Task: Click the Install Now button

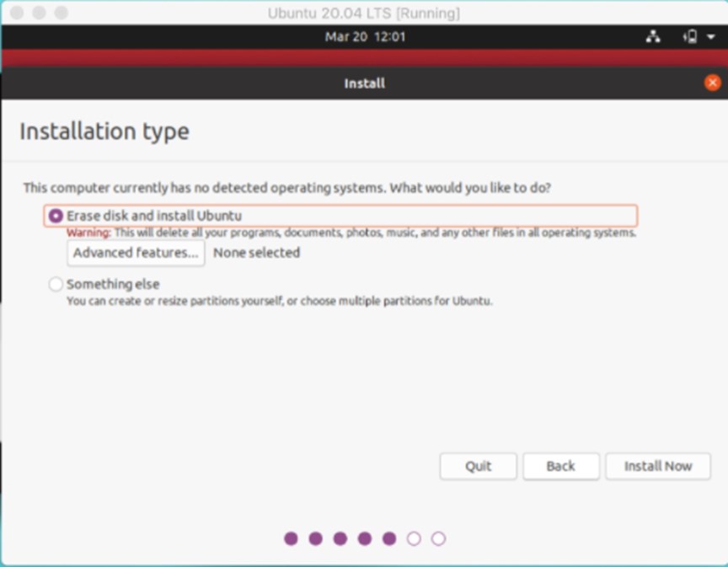Action: pos(658,466)
